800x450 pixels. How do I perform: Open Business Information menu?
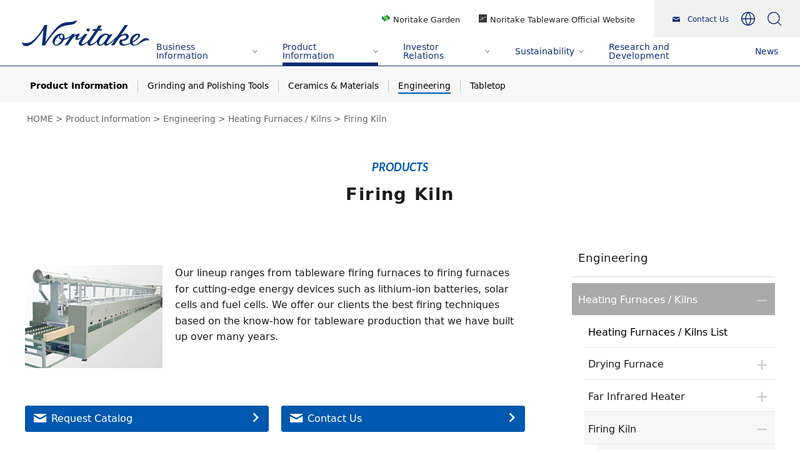click(182, 51)
